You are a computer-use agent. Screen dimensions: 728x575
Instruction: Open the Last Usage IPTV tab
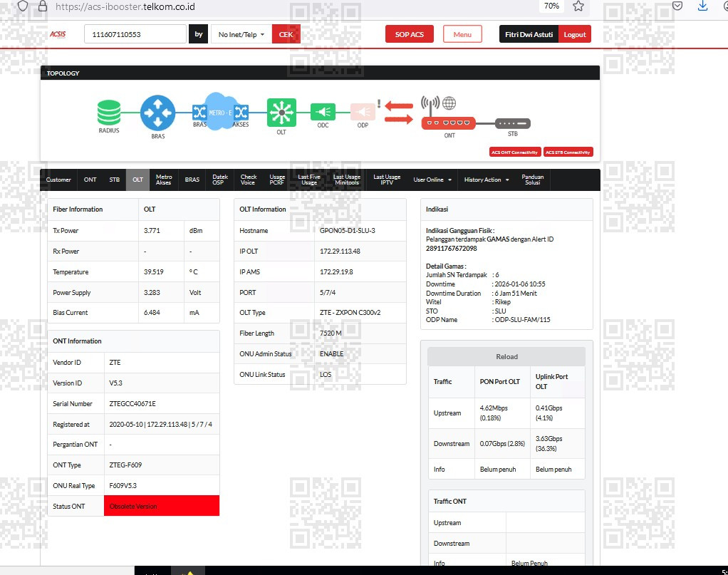point(387,180)
